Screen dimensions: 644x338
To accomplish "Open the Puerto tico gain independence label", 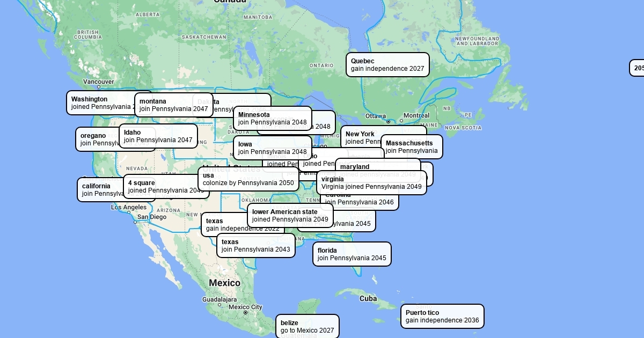I will point(442,317).
